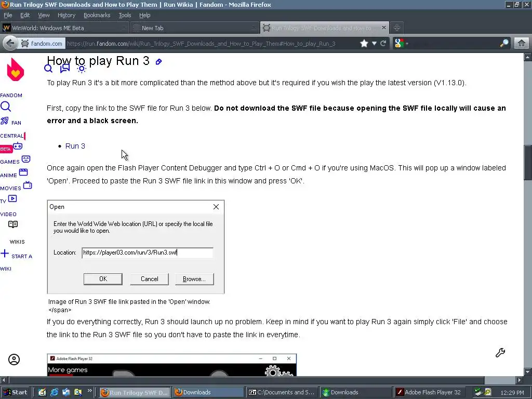Open the user profile icon in sidebar

click(14, 360)
